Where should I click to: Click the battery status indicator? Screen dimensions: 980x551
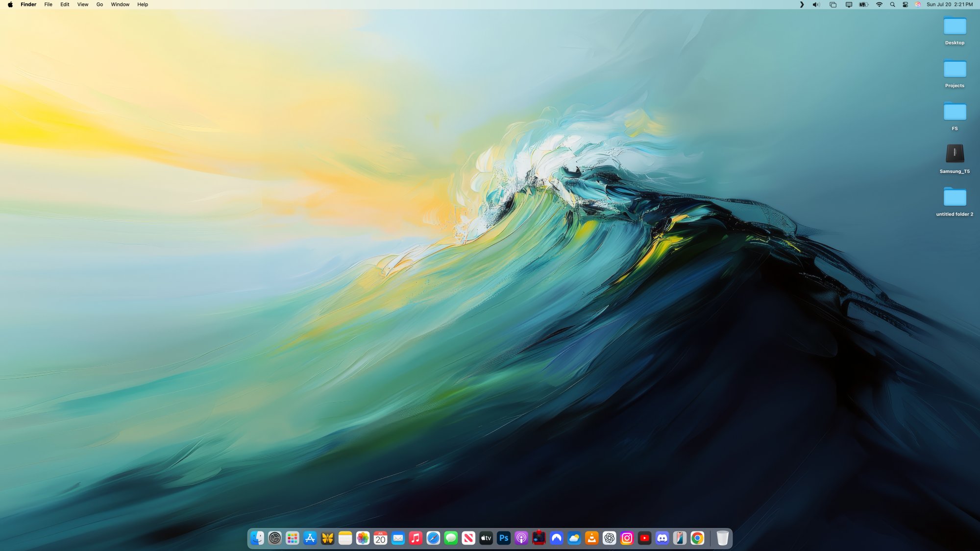pyautogui.click(x=863, y=4)
